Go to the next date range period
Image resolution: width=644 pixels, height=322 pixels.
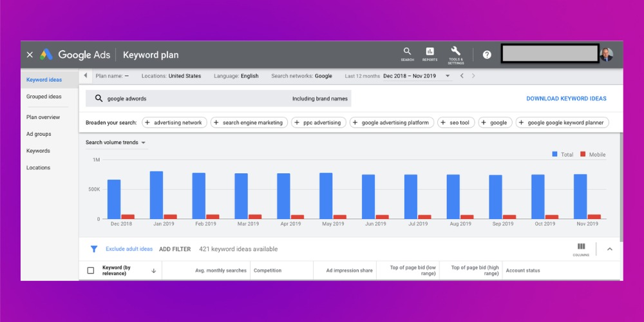click(x=473, y=75)
